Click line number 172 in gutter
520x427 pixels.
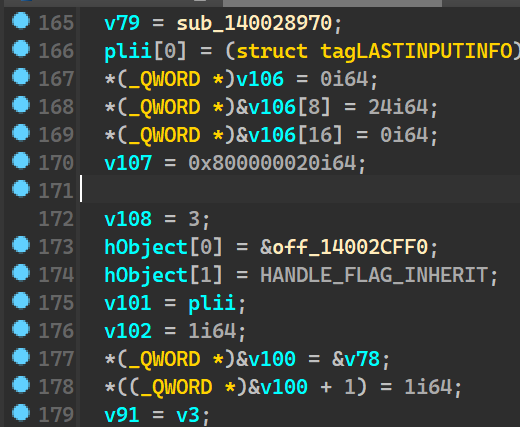(56, 219)
